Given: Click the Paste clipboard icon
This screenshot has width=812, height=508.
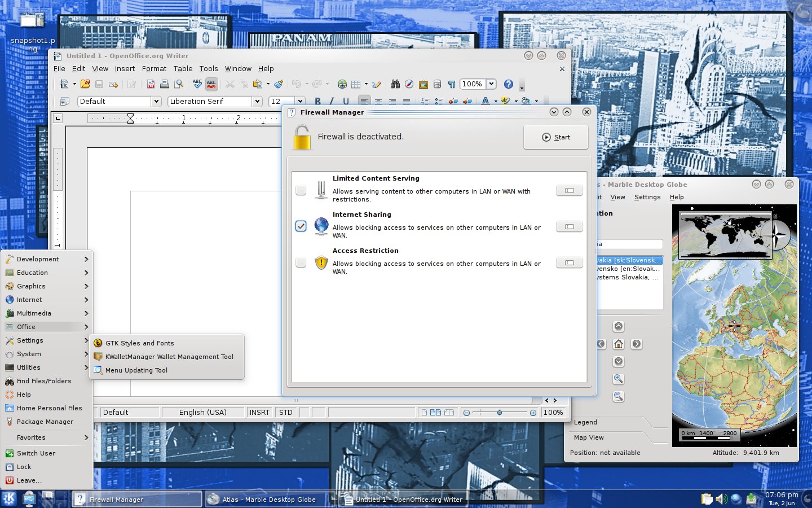Looking at the screenshot, I should [x=258, y=84].
